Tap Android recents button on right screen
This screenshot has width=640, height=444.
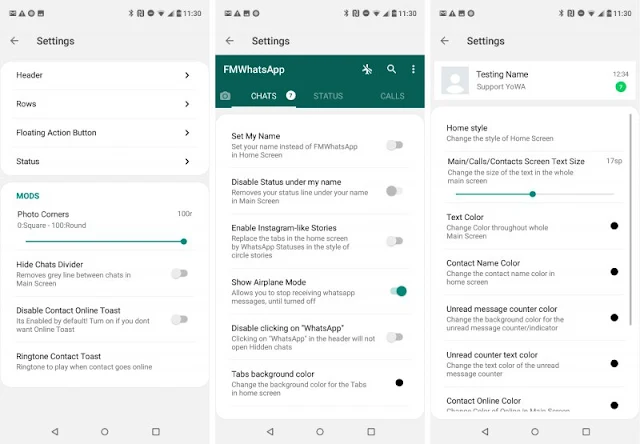click(x=586, y=431)
